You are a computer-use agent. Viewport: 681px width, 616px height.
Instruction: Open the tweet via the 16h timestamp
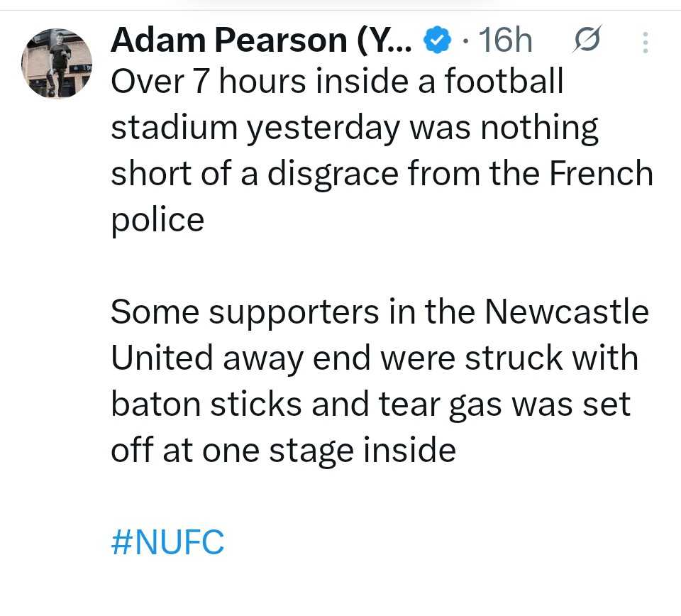505,42
